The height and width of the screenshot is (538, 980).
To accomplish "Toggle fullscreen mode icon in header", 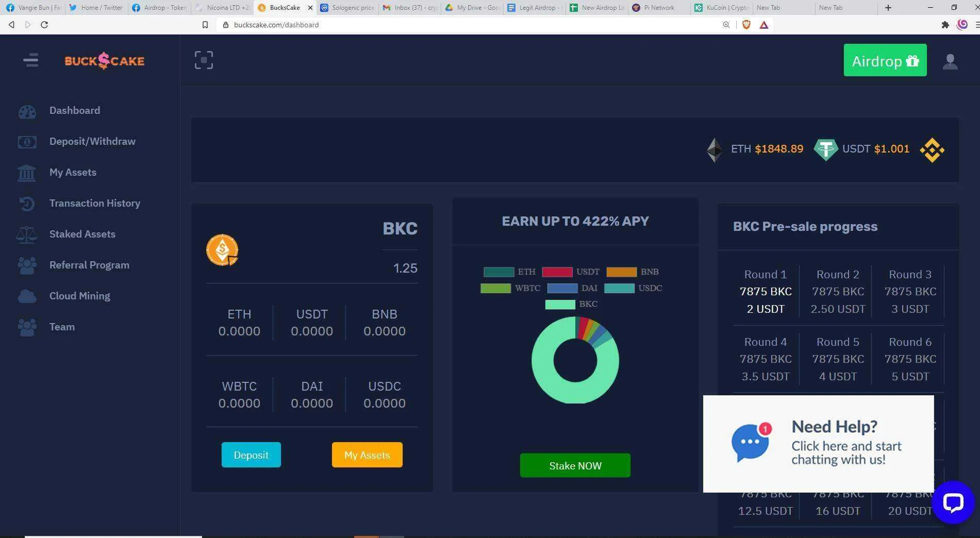I will coord(204,60).
